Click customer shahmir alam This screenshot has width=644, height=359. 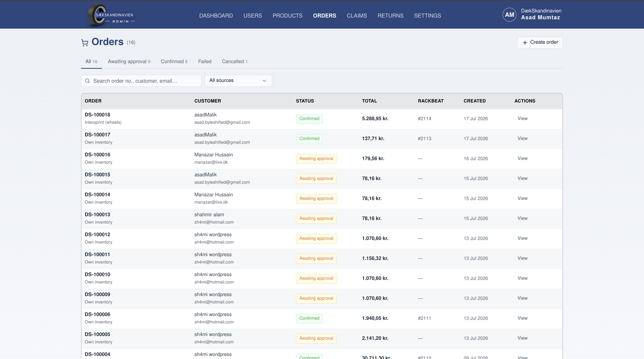[209, 215]
